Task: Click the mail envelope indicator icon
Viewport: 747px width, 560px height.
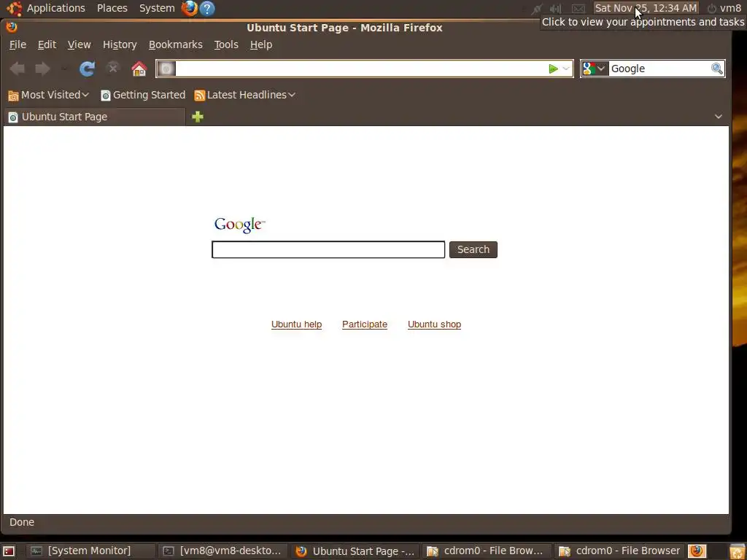Action: (x=578, y=9)
